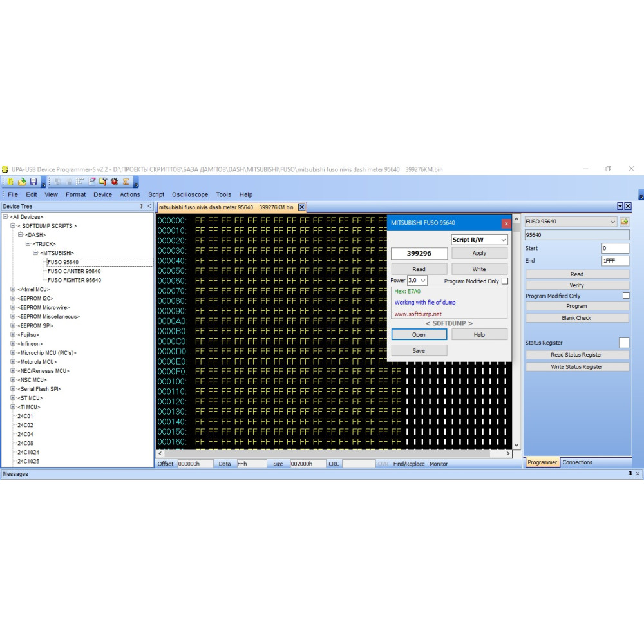Click the red bug debug icon
Viewport: 644px width, 644px height.
coord(115,182)
